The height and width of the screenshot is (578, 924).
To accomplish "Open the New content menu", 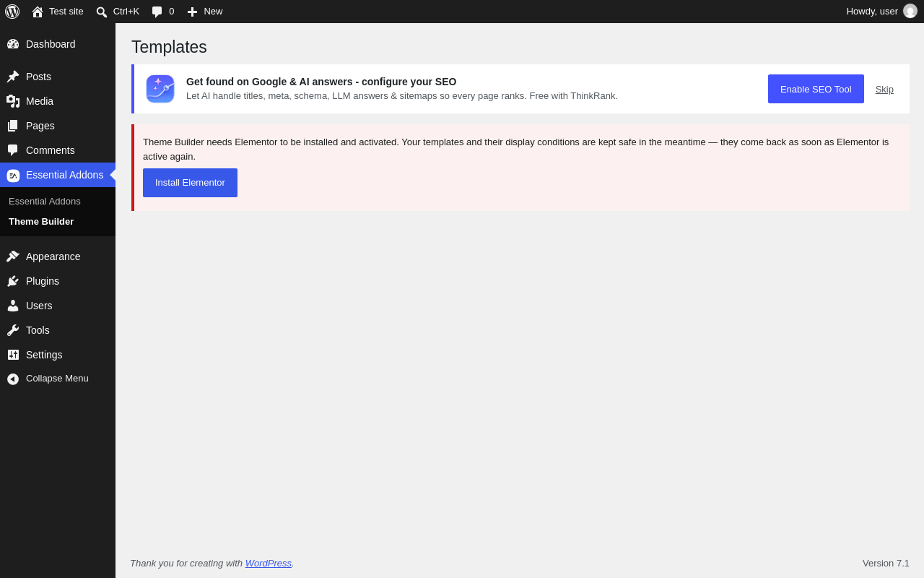I will (x=205, y=12).
